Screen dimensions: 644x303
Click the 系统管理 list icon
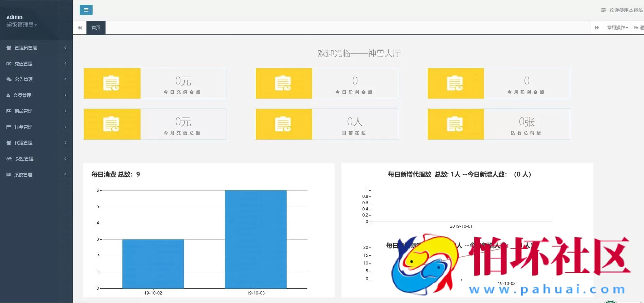coord(9,175)
